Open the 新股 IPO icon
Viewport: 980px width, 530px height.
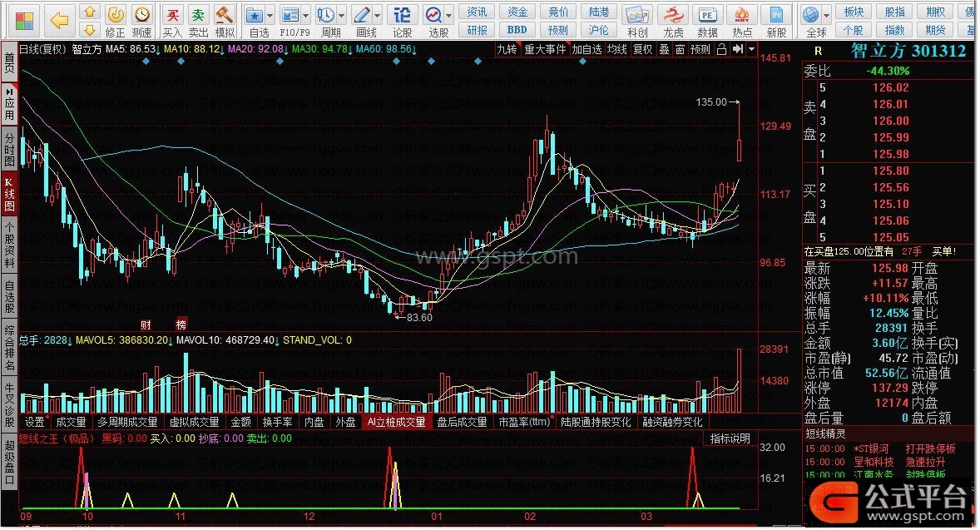click(x=776, y=14)
